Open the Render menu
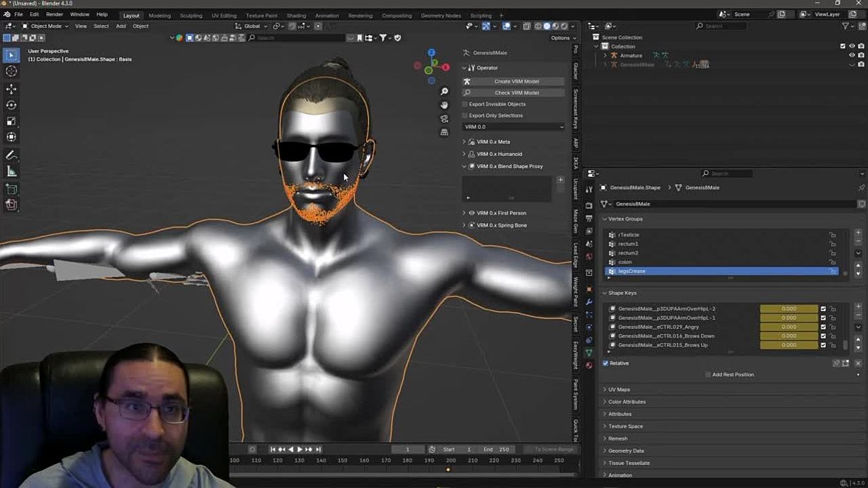Screen dimensions: 868x488 [54, 14]
